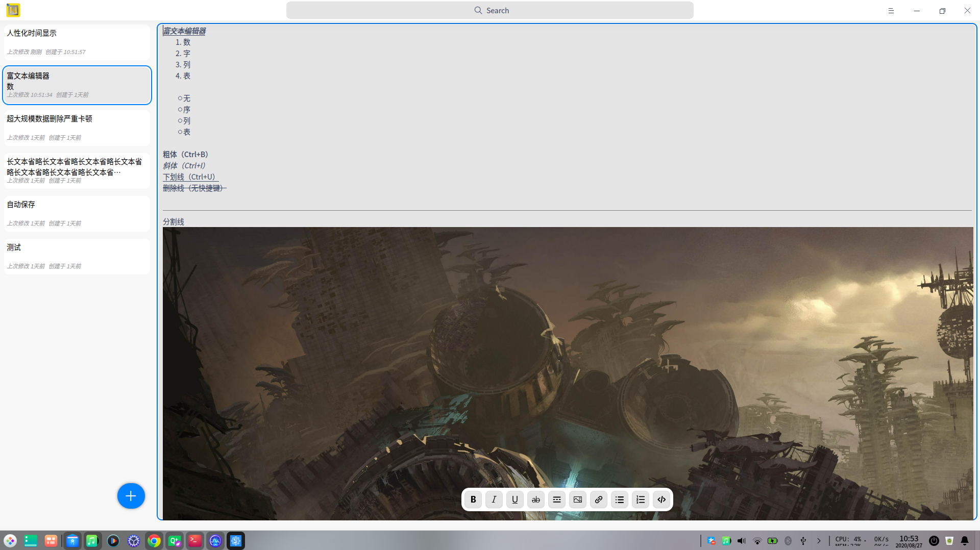Click the 删除线（无快捷键）line
This screenshot has width=980, height=550.
(x=194, y=188)
